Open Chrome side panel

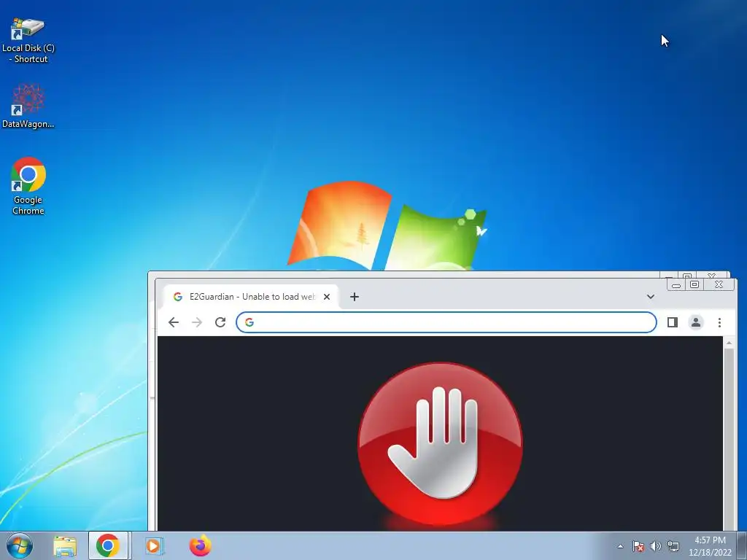[x=672, y=322]
